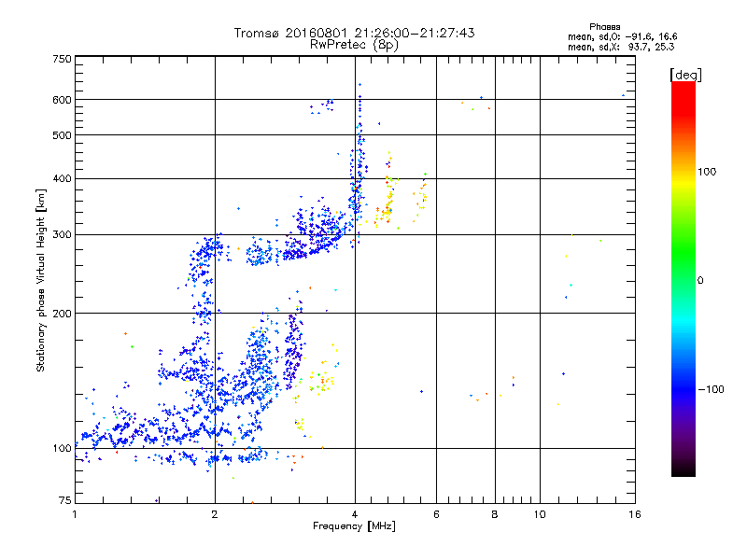Click the colorbar '-100' tick label
Screen dimensions: 747x560
(711, 389)
